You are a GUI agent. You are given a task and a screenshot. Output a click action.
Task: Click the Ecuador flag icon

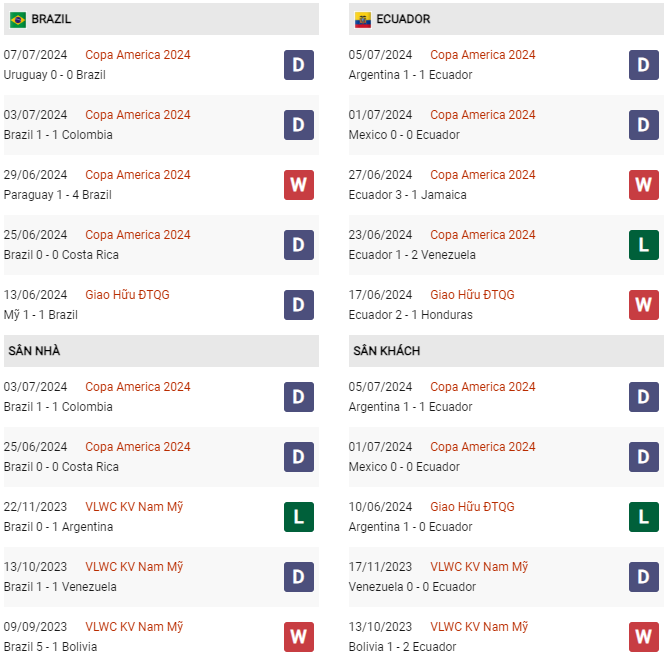362,19
